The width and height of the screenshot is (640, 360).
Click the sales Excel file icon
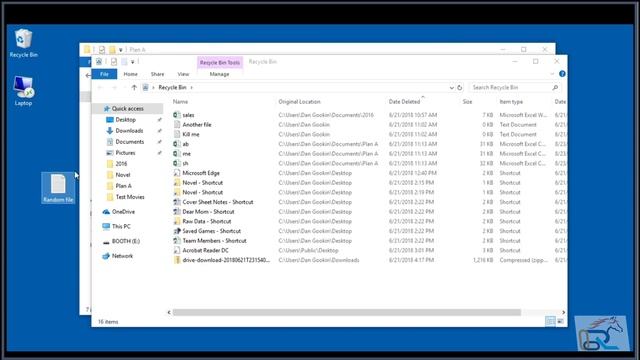click(x=177, y=115)
